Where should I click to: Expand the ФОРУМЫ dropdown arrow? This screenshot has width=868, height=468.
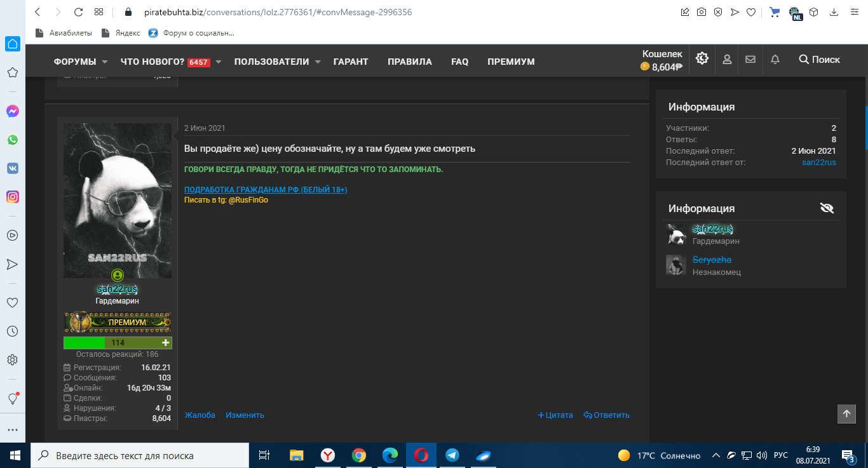[x=105, y=62]
